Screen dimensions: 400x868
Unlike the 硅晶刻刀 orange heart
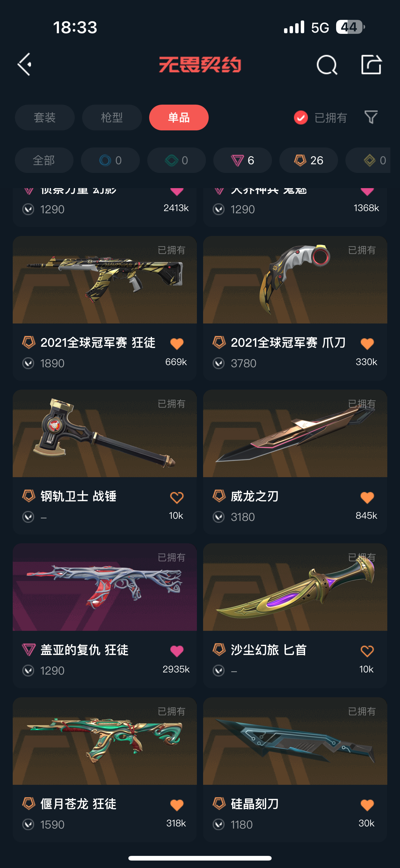point(367,805)
